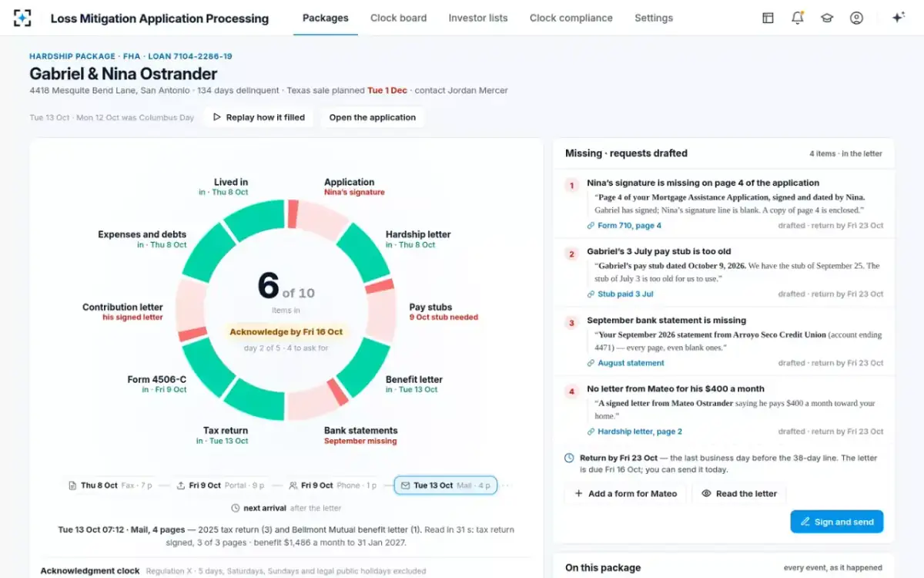Viewport: 924px width, 578px height.
Task: Click the fax document icon on Thu 8 Oct
Action: pos(72,486)
